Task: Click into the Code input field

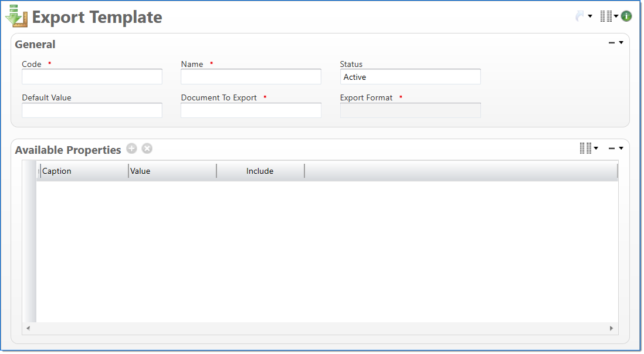Action: coord(92,77)
